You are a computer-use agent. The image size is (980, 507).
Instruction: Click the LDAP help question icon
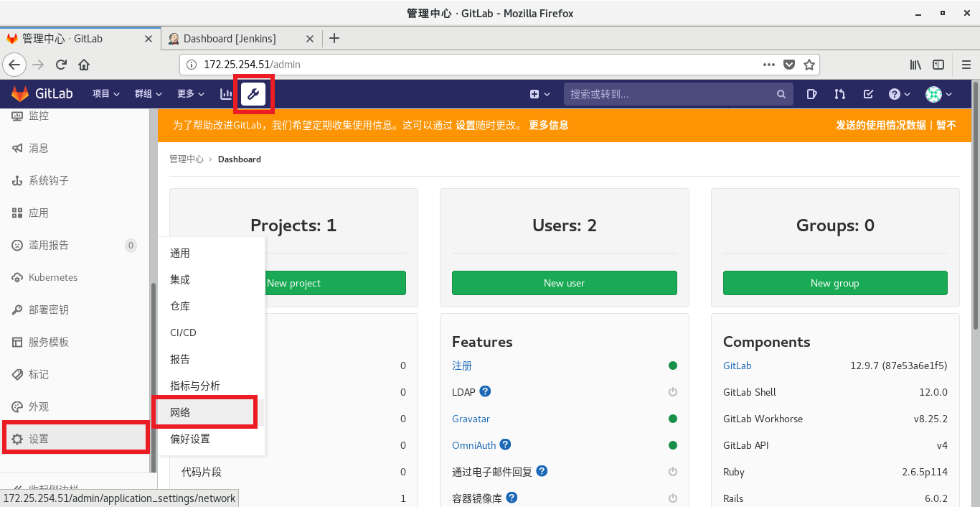(x=485, y=391)
